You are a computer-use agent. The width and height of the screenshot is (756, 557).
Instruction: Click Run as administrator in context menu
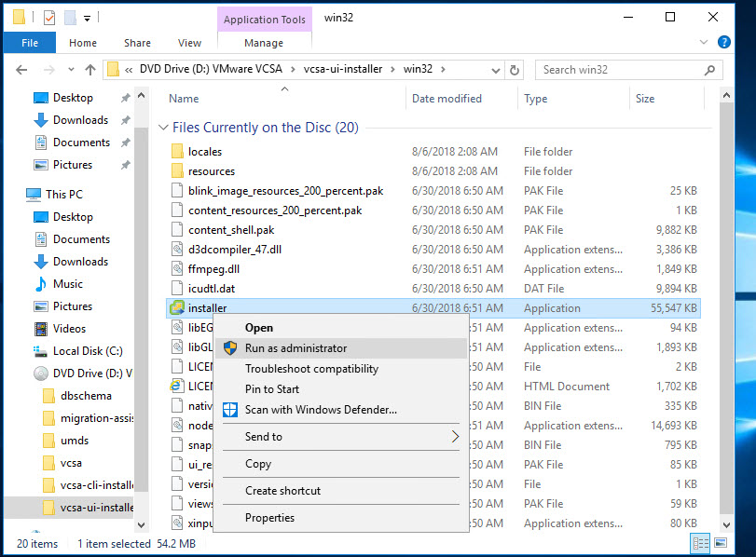[296, 348]
